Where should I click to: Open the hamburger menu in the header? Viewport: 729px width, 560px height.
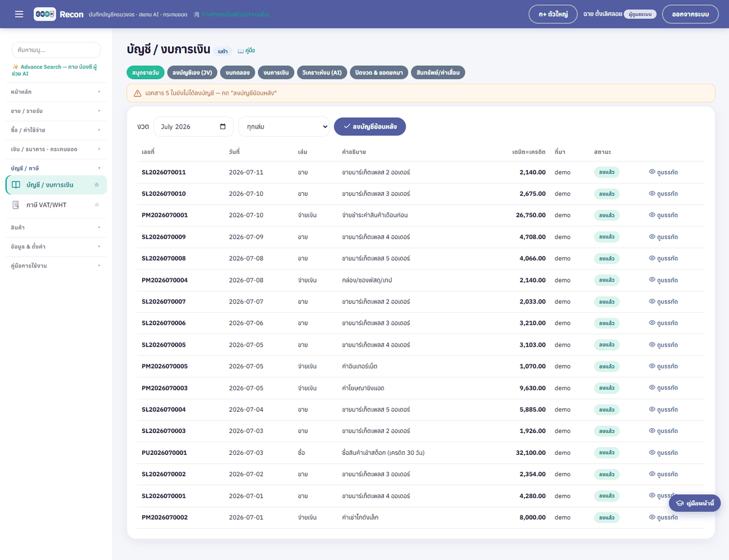[x=19, y=14]
